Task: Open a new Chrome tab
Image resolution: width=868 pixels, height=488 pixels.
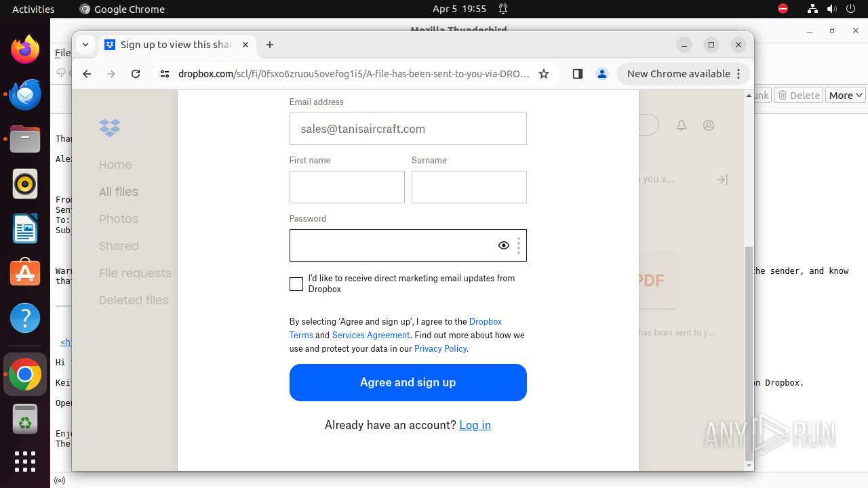Action: pyautogui.click(x=270, y=45)
